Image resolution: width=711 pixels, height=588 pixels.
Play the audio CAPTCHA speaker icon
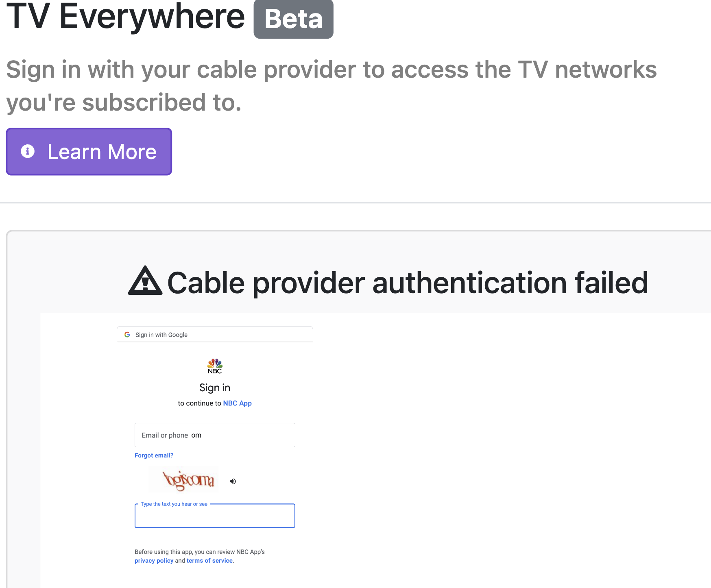pos(233,481)
